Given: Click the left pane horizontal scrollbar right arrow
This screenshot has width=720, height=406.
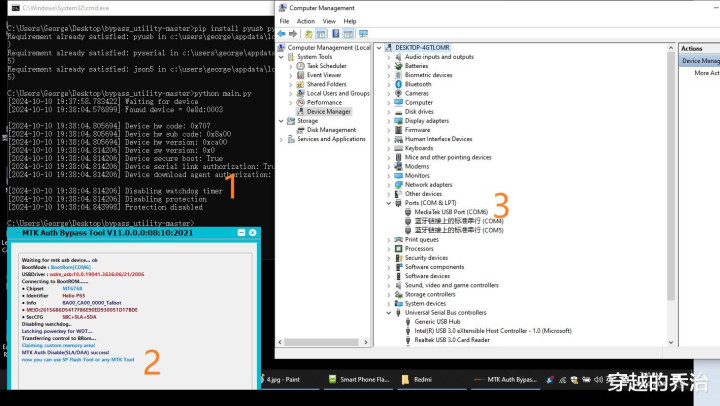Looking at the screenshot, I should click(366, 342).
